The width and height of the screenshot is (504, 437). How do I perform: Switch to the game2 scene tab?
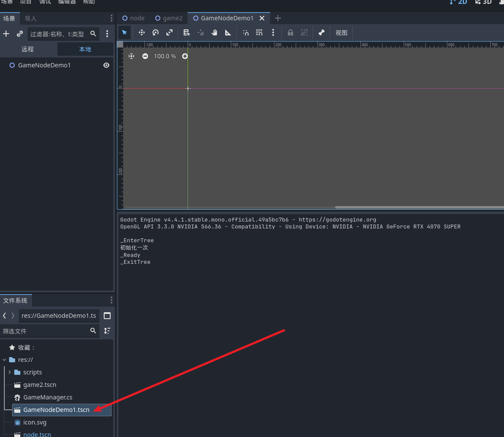(x=169, y=18)
